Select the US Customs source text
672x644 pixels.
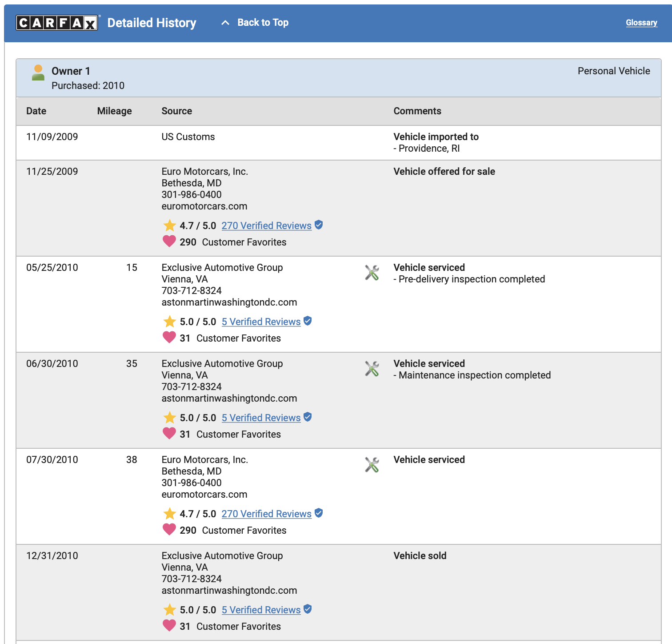(188, 137)
